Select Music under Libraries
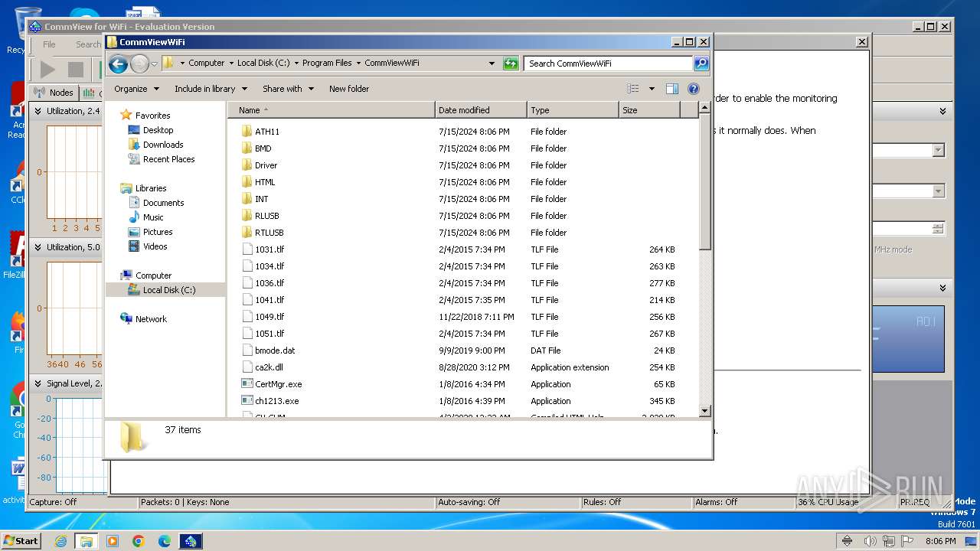980x551 pixels. pos(153,217)
